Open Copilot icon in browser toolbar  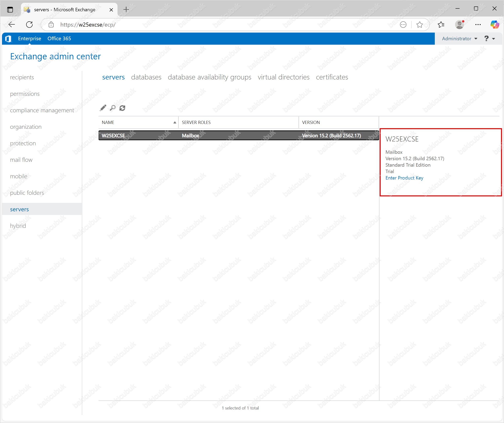[495, 25]
